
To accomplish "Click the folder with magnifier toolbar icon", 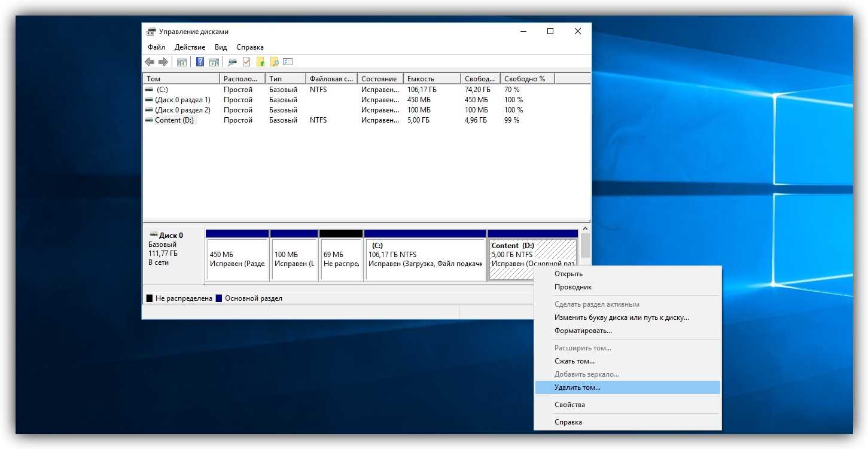I will [x=274, y=62].
